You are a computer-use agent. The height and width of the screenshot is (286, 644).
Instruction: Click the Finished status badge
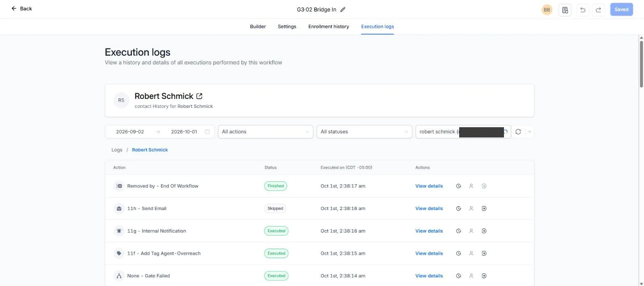[x=276, y=186]
